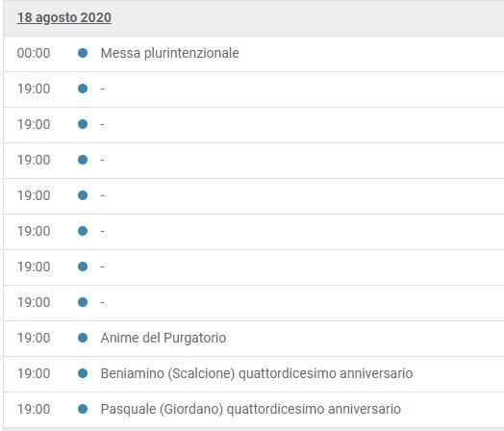Click the 19:00 time beside Pasquale (Giordano)
The height and width of the screenshot is (431, 504).
click(34, 409)
